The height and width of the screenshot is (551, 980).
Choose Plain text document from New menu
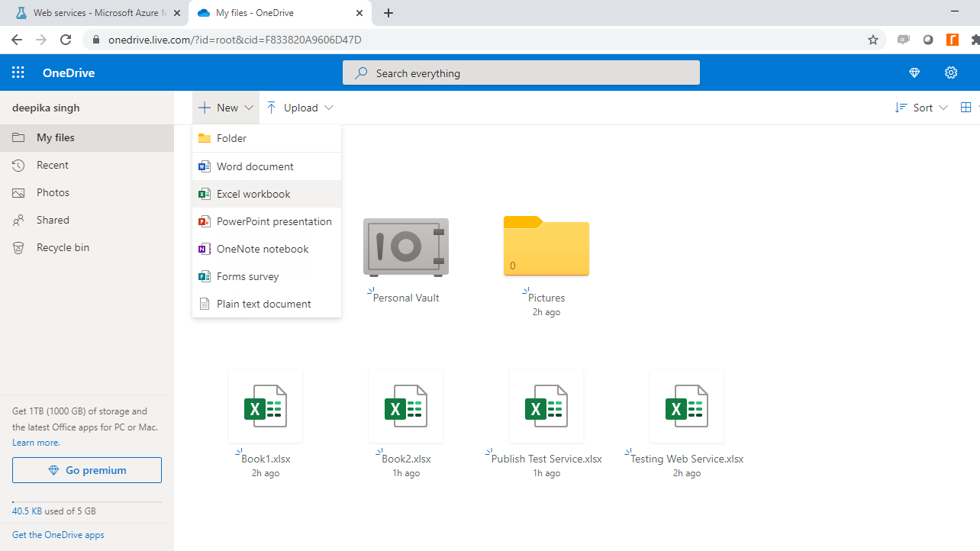(x=266, y=304)
